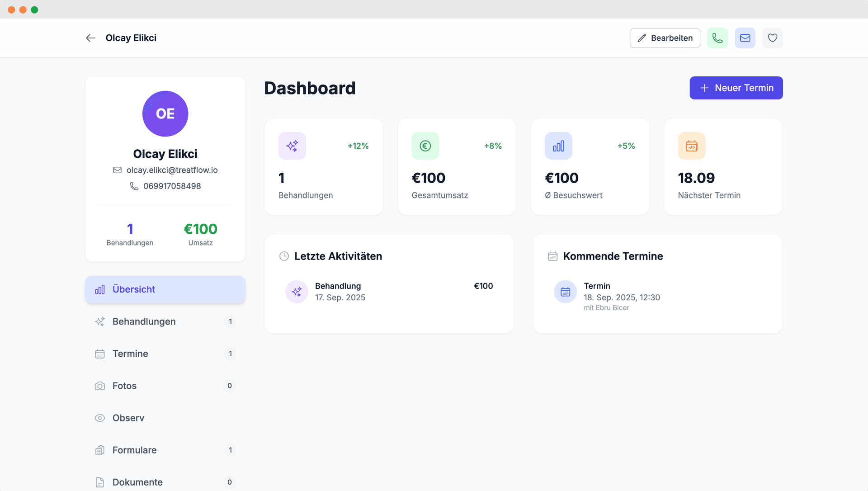Click the orange calendar Nächster Termin icon
868x491 pixels.
[691, 146]
